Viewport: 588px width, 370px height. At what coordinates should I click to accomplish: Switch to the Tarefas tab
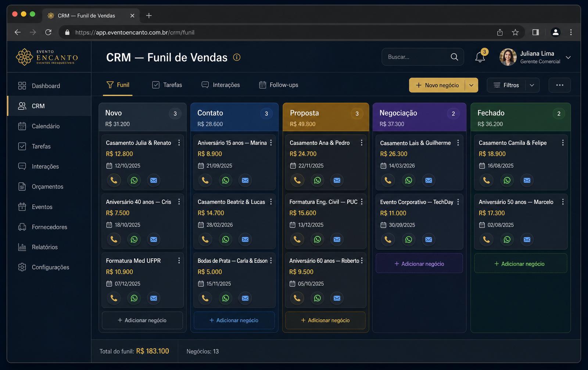tap(167, 85)
